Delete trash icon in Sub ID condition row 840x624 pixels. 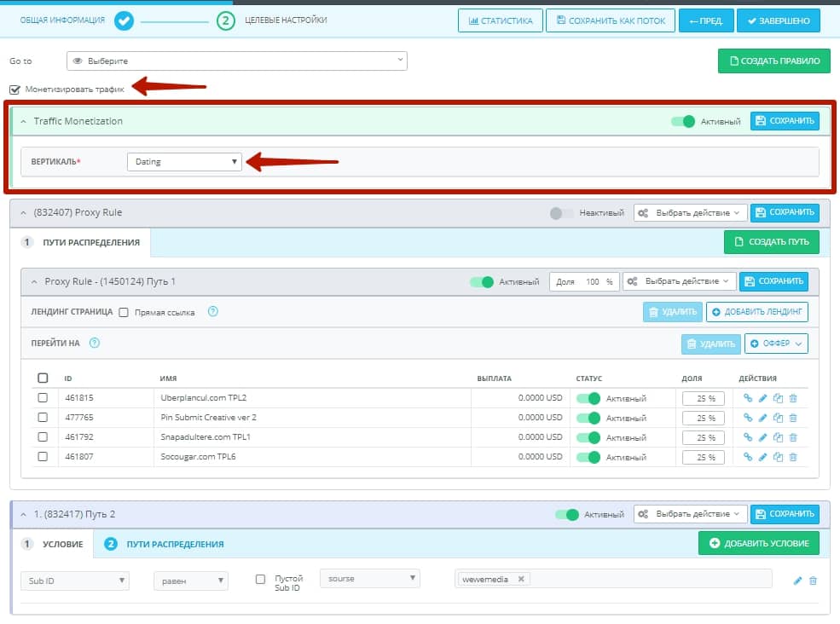pyautogui.click(x=813, y=581)
